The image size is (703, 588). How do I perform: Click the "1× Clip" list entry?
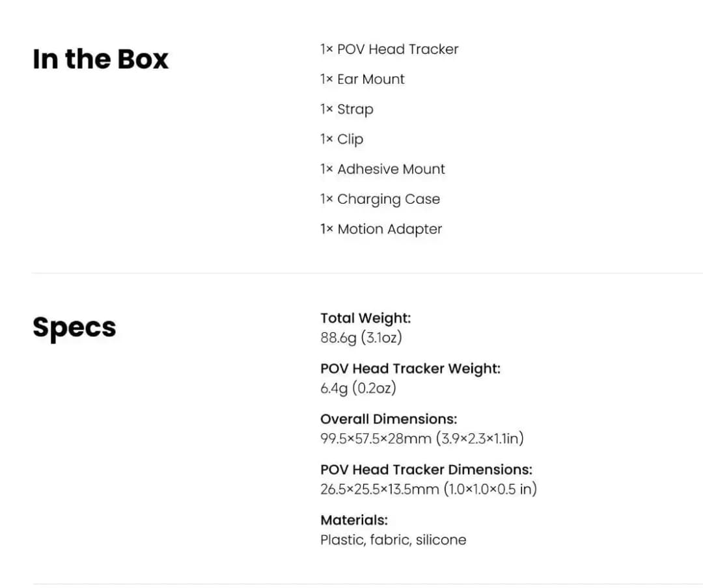click(x=342, y=139)
